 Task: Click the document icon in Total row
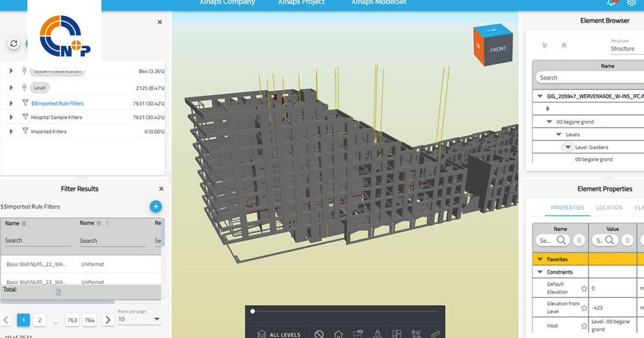[59, 292]
